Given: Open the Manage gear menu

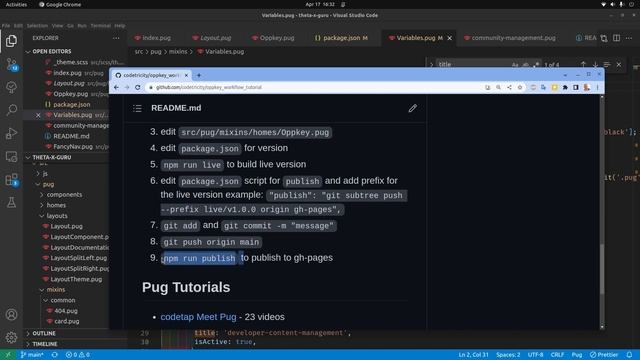Looking at the screenshot, I should coord(11,337).
